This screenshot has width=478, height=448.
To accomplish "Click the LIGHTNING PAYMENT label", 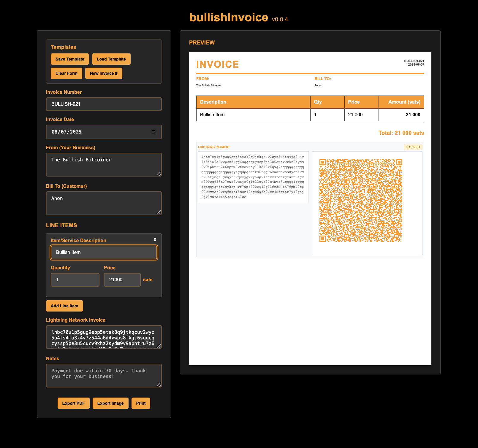I will [214, 147].
